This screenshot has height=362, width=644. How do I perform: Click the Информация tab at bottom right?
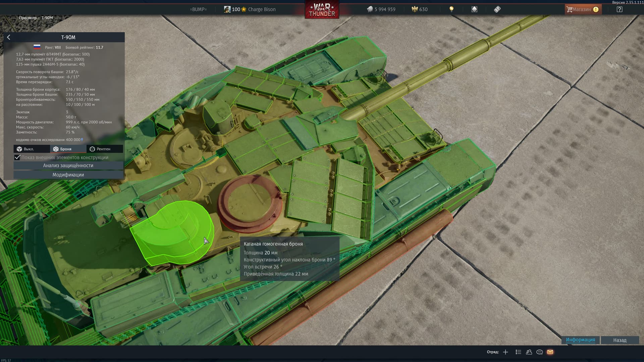[580, 340]
